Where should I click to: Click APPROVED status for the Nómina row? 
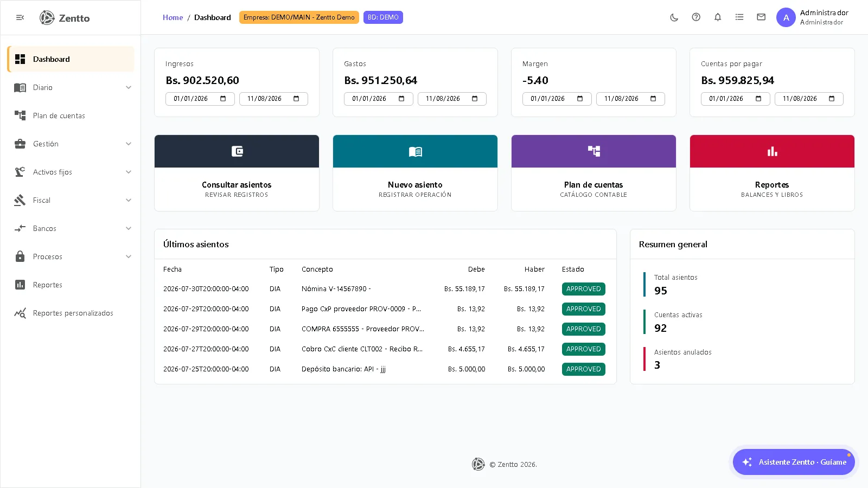[584, 289]
